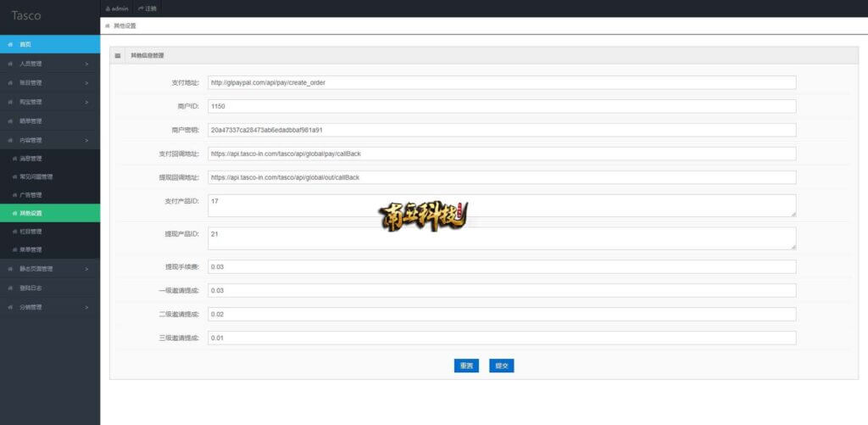Expand the 静态页面管理 chevron
This screenshot has width=868, height=425.
click(86, 269)
